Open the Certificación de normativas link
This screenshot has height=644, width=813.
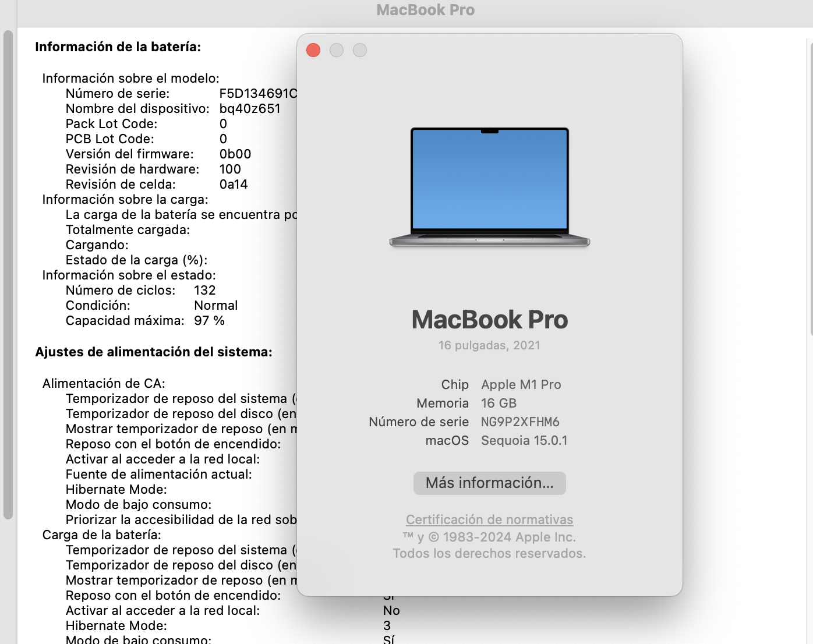490,519
